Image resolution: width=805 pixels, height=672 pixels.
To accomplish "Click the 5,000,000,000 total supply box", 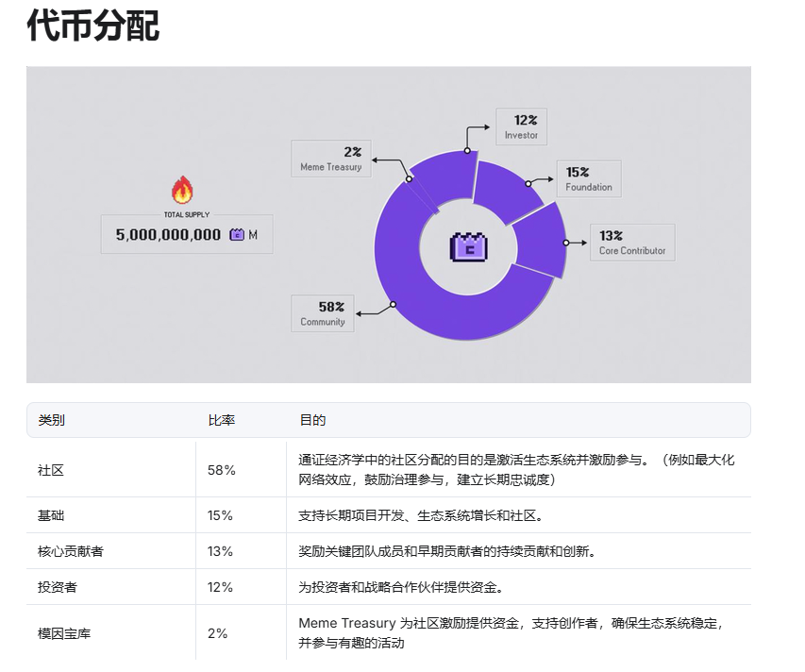I will point(186,235).
